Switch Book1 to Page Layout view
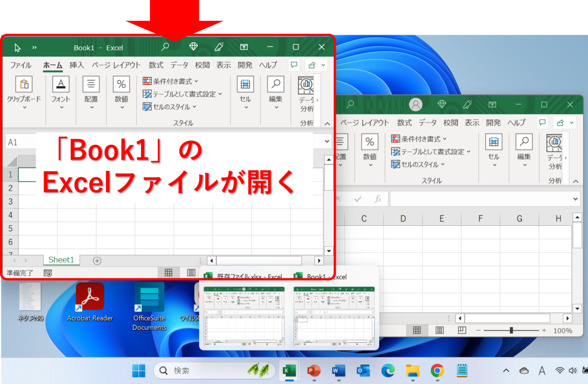 (191, 272)
